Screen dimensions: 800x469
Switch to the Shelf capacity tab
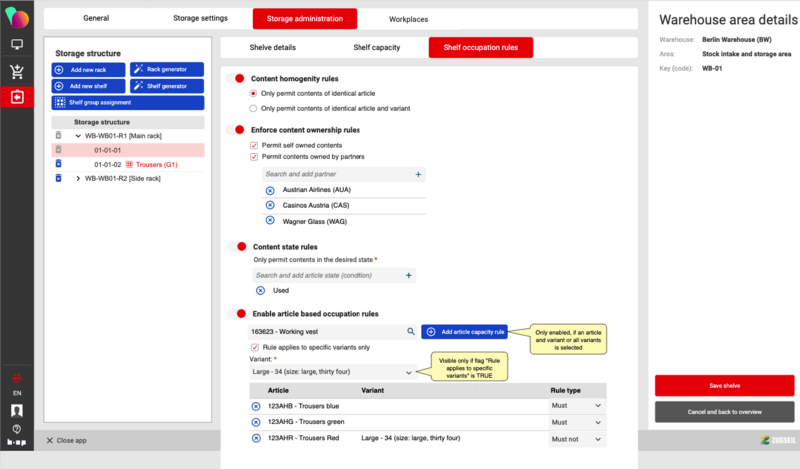(376, 47)
